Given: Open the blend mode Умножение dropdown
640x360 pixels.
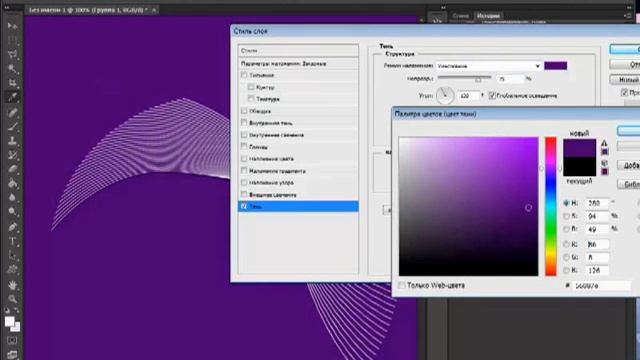Looking at the screenshot, I should (489, 66).
